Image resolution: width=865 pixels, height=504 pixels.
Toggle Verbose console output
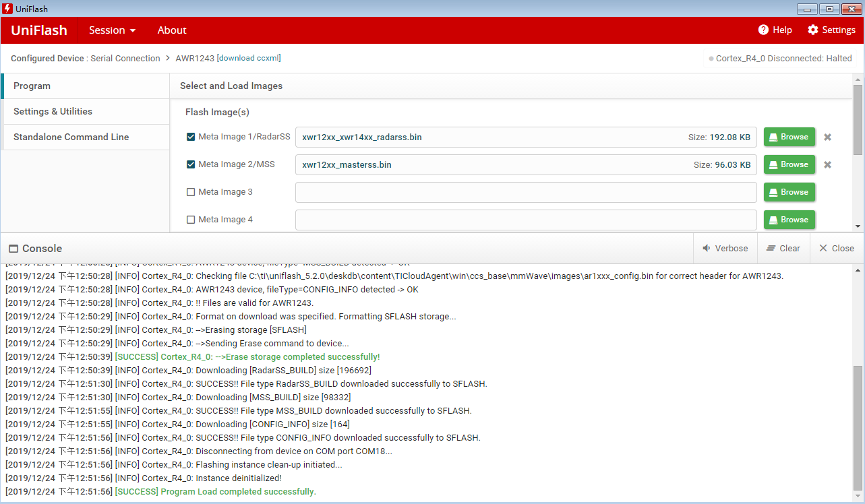[725, 249]
